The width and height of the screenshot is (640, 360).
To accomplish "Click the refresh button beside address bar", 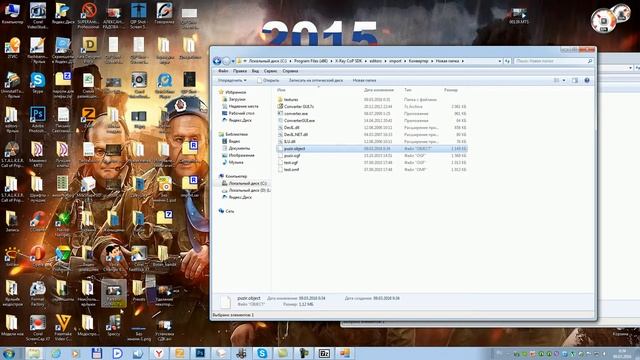I will [507, 61].
